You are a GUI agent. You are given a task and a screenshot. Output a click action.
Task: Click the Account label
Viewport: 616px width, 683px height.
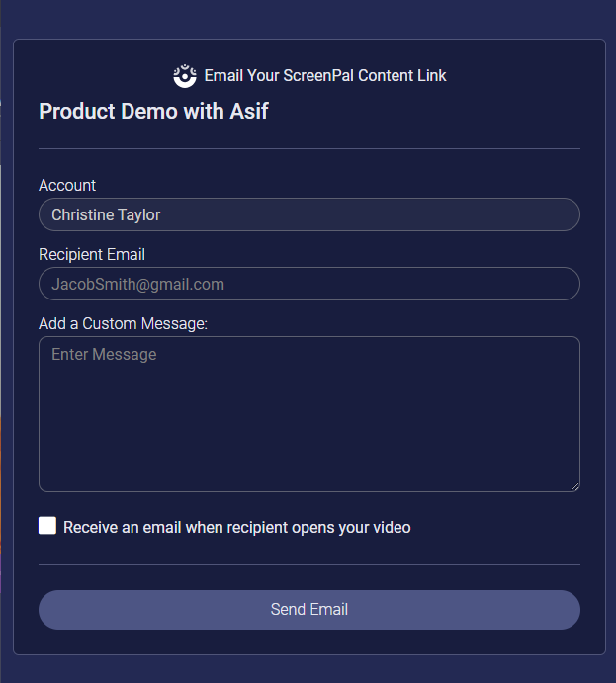pyautogui.click(x=67, y=185)
